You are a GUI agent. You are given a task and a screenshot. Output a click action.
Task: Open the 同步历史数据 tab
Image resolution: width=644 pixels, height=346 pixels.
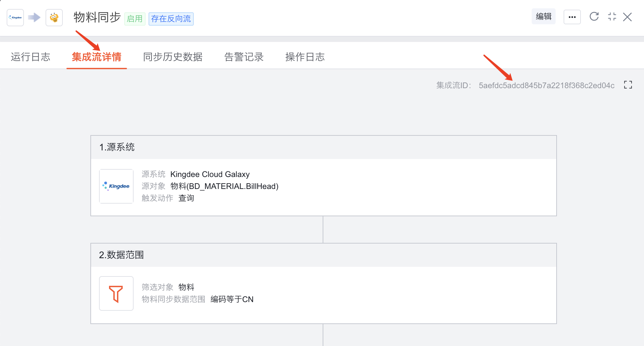point(172,57)
